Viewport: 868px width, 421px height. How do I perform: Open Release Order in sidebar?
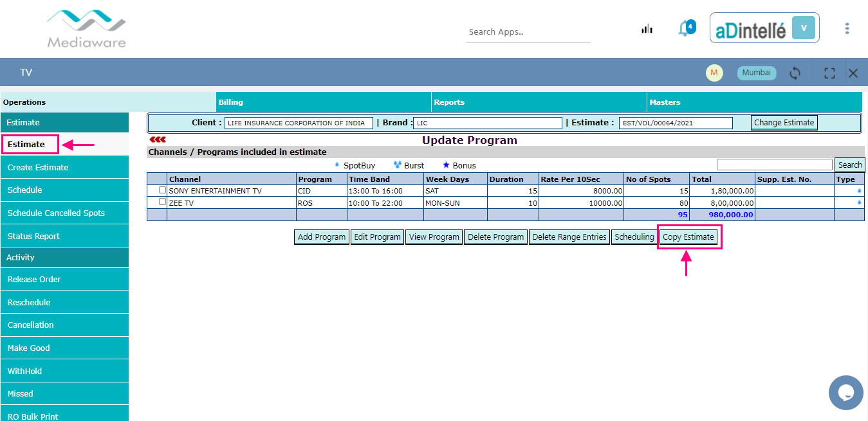click(x=64, y=279)
